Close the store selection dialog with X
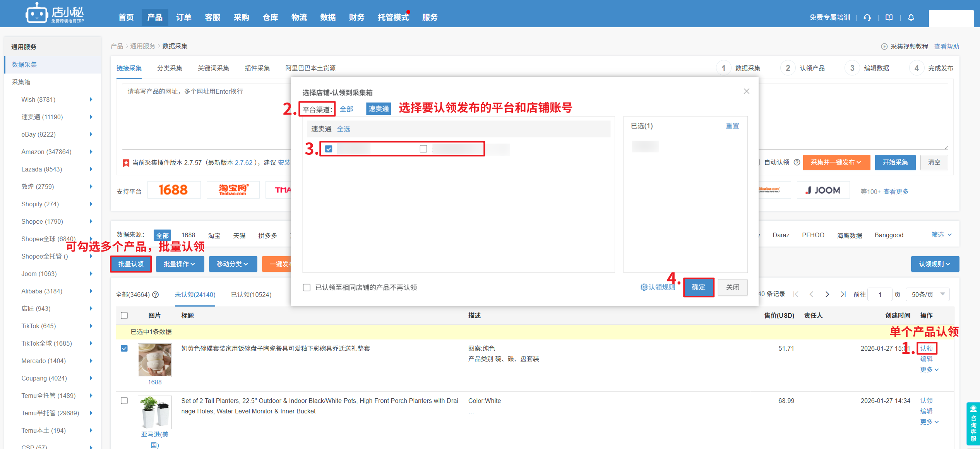This screenshot has height=449, width=980. (746, 91)
